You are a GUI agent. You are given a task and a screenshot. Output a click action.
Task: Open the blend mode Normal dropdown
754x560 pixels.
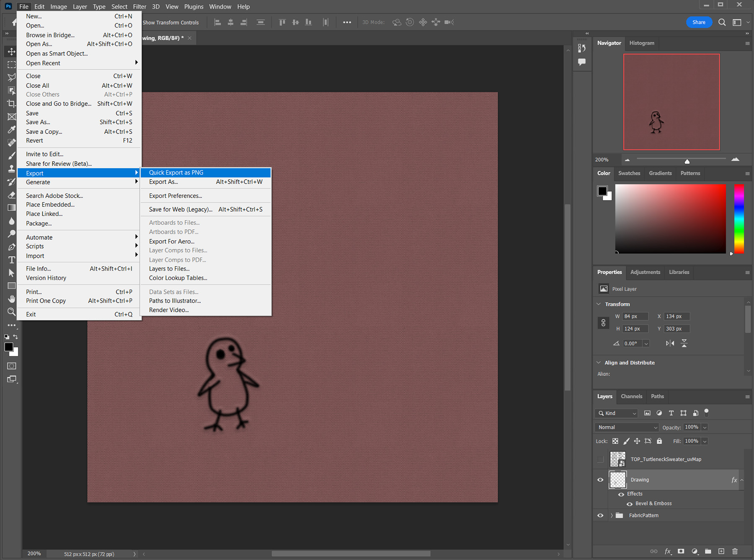(x=627, y=427)
